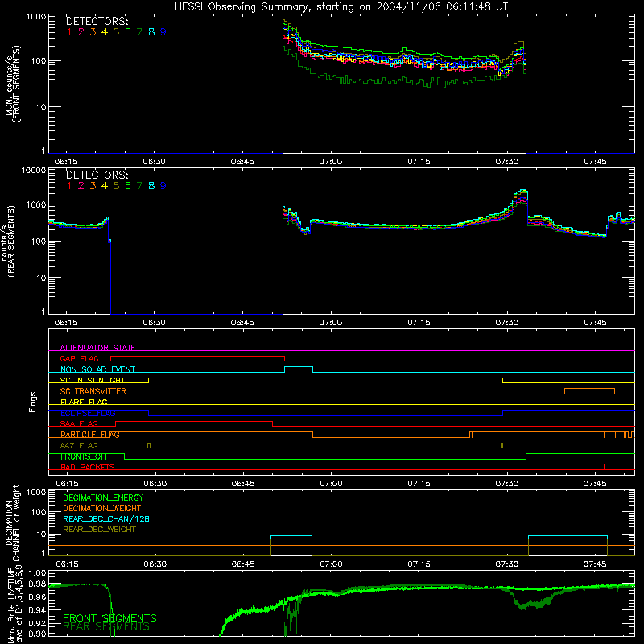Click DETECTORS: label in rear segments panel
Image resolution: width=644 pixels, height=644 pixels.
(97, 175)
